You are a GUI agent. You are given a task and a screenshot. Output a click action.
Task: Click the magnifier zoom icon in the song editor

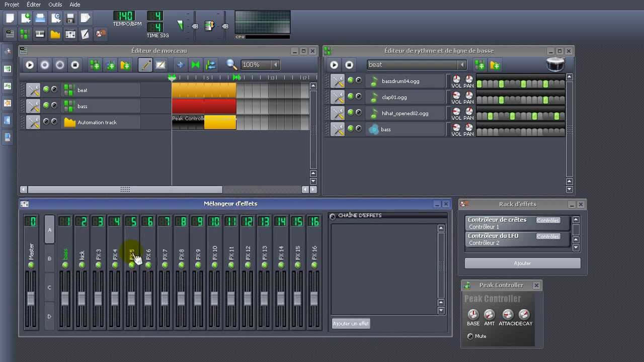pos(232,64)
